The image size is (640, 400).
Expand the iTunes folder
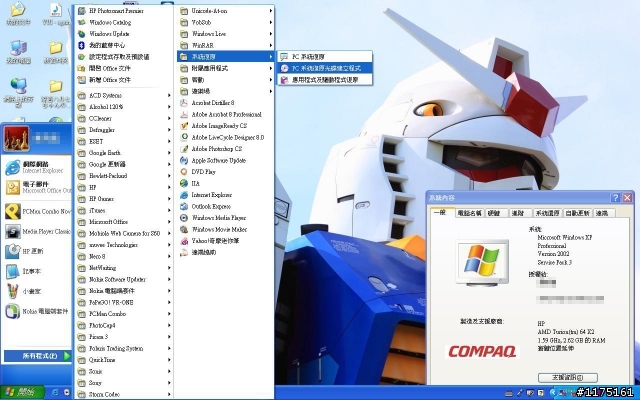click(124, 211)
